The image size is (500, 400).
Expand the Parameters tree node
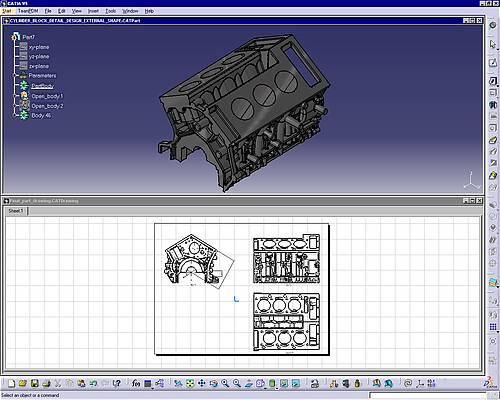coord(14,76)
